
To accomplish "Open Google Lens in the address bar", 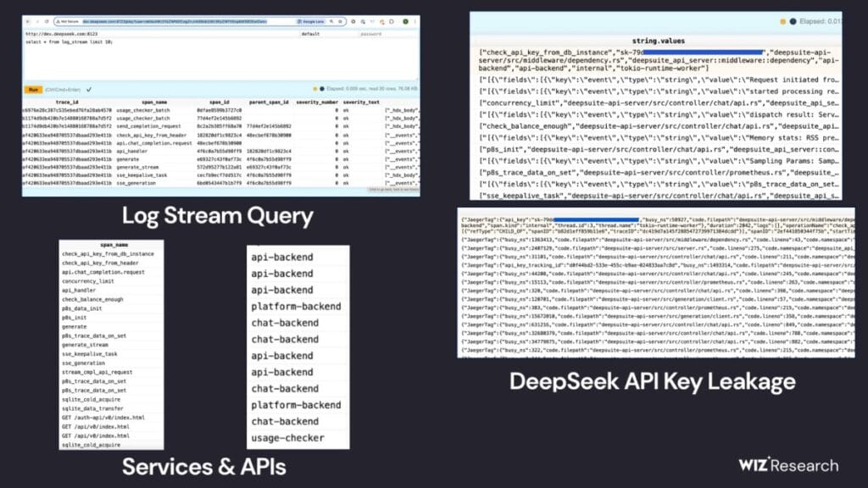I will pos(310,21).
